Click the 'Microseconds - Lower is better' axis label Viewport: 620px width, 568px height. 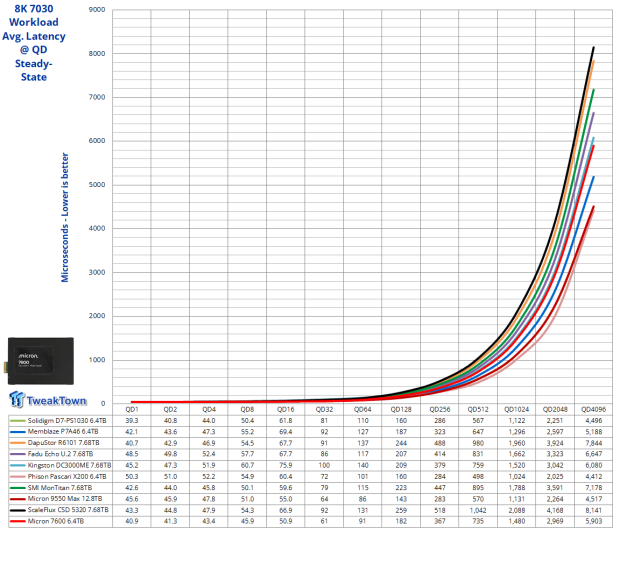[65, 218]
